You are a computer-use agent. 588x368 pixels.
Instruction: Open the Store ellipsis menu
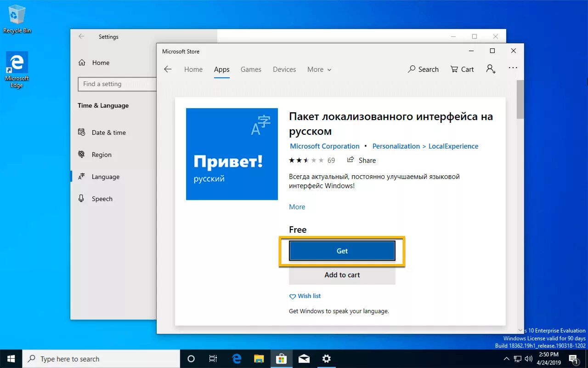coord(513,68)
